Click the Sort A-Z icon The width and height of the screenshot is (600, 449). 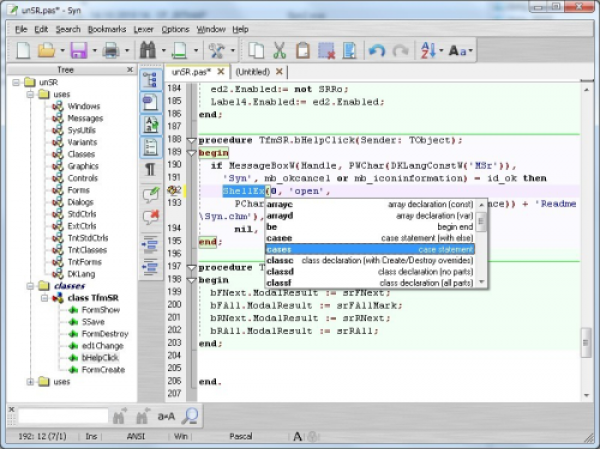point(428,49)
